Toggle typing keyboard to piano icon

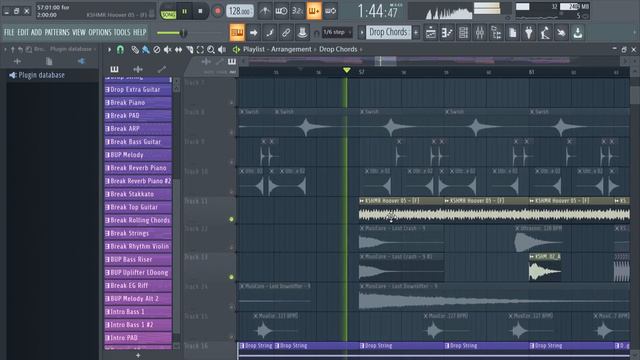[x=237, y=32]
